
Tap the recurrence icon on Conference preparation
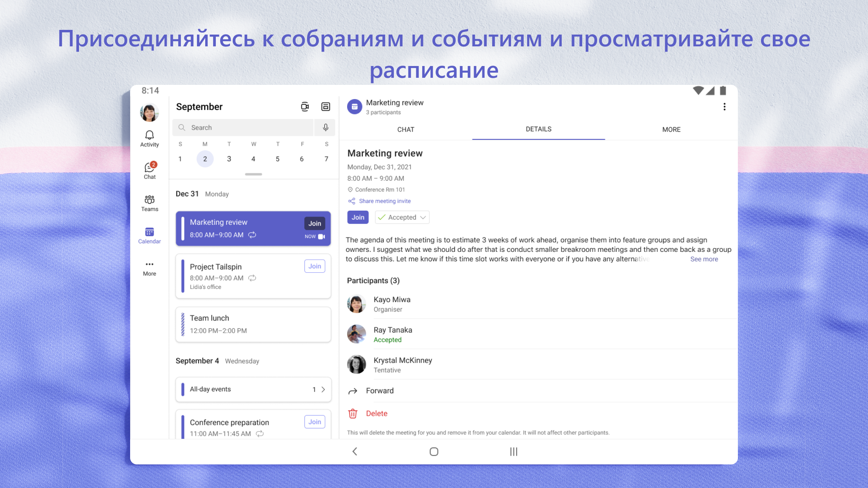pos(260,433)
